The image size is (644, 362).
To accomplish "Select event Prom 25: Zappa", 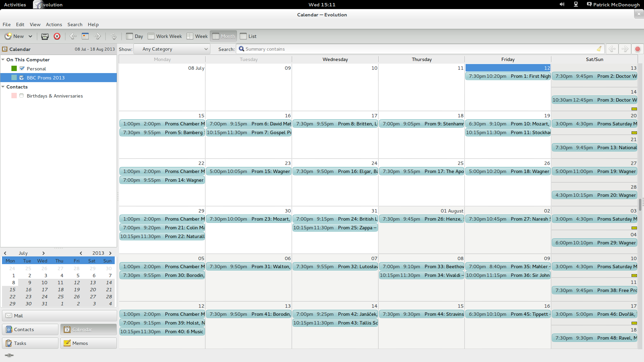I will [335, 228].
